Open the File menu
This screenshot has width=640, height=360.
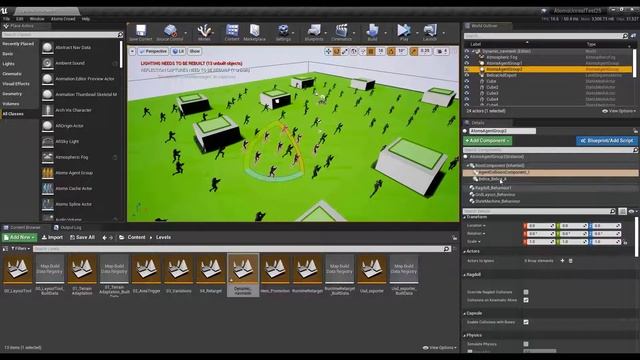click(x=6, y=19)
